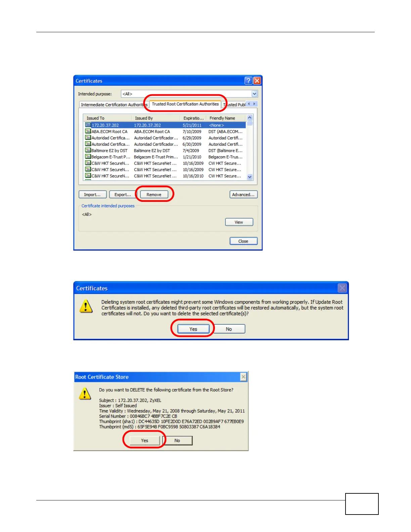Click the Import button
The height and width of the screenshot is (532, 411).
92,194
